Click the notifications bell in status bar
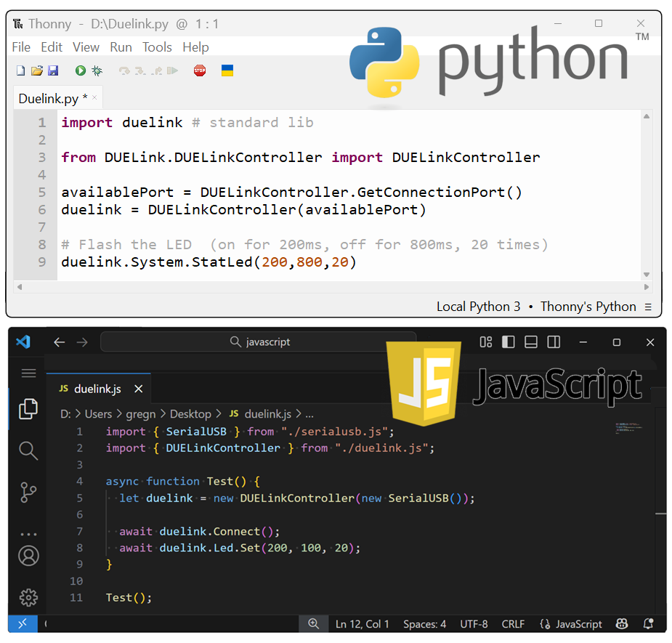Viewport: 672px width, 643px height. (x=649, y=623)
